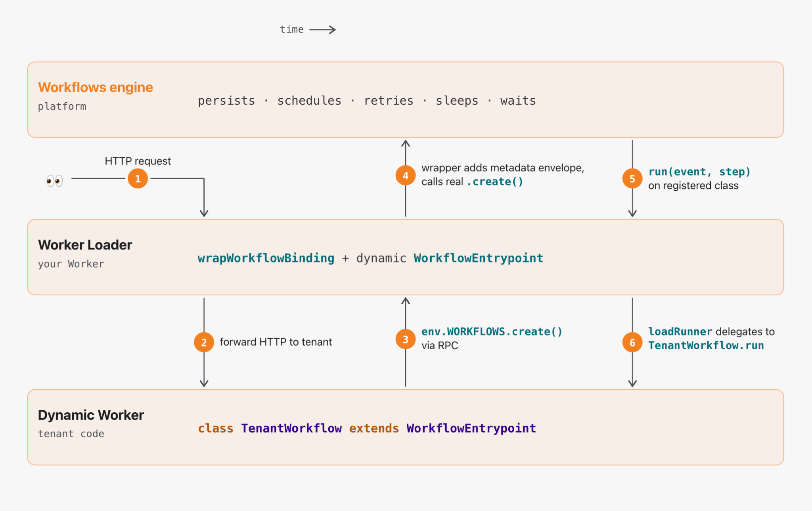Click the "env.WORKFLOWS.create()" code label

tap(492, 331)
